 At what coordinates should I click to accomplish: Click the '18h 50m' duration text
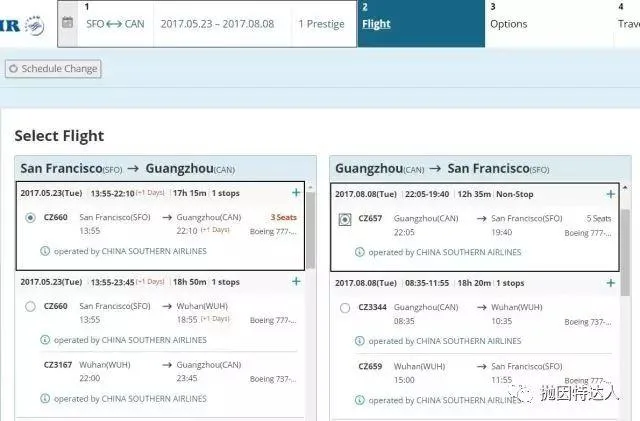point(189,282)
